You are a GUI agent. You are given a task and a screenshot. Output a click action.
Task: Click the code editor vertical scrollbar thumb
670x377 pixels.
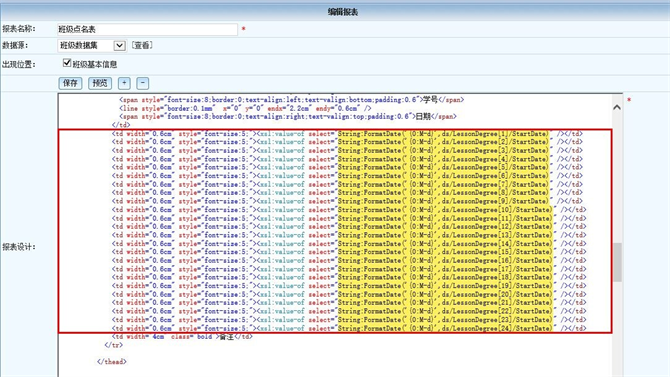[617, 262]
